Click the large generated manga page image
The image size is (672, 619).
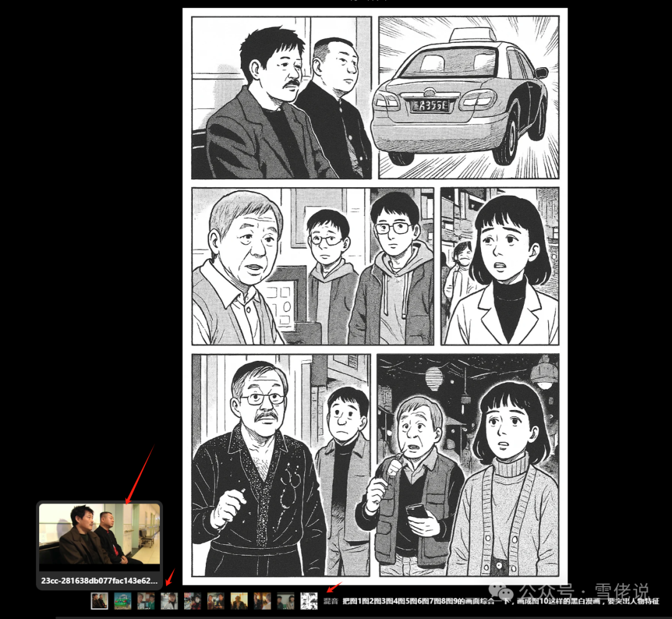(x=373, y=292)
